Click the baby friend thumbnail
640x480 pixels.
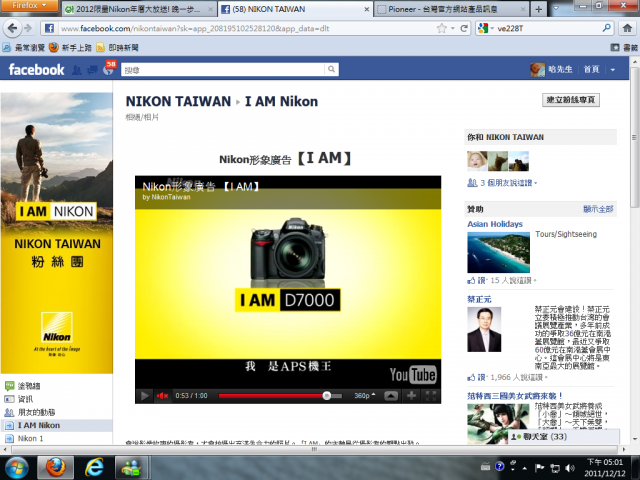pyautogui.click(x=477, y=161)
